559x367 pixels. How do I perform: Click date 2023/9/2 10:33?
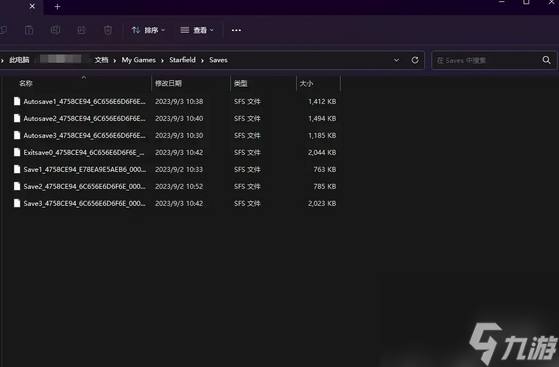pos(179,169)
